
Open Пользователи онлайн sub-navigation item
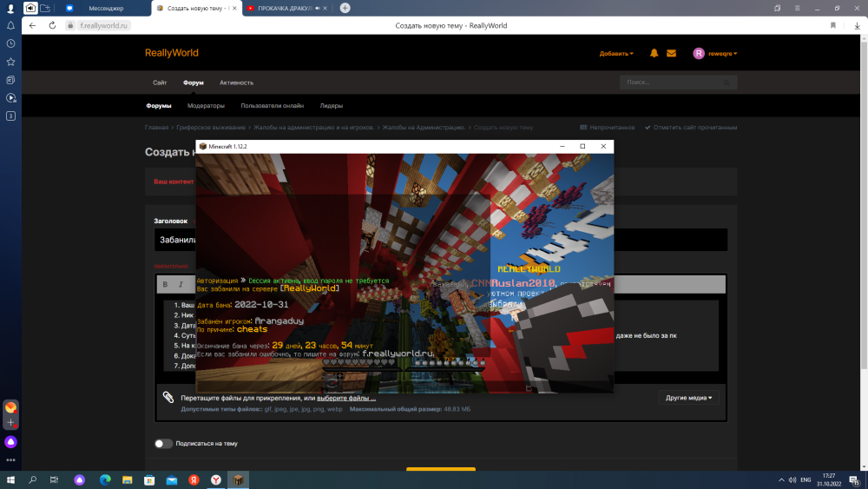coord(272,106)
